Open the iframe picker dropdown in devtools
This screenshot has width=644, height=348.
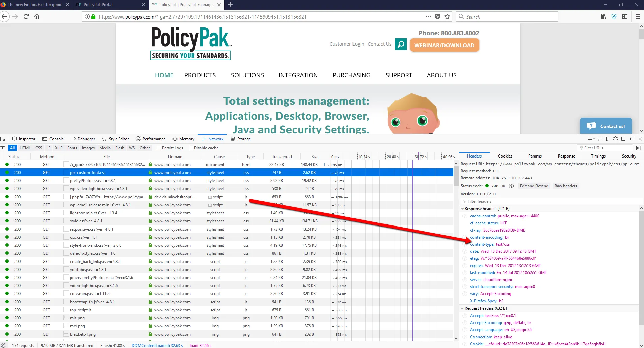pyautogui.click(x=590, y=139)
